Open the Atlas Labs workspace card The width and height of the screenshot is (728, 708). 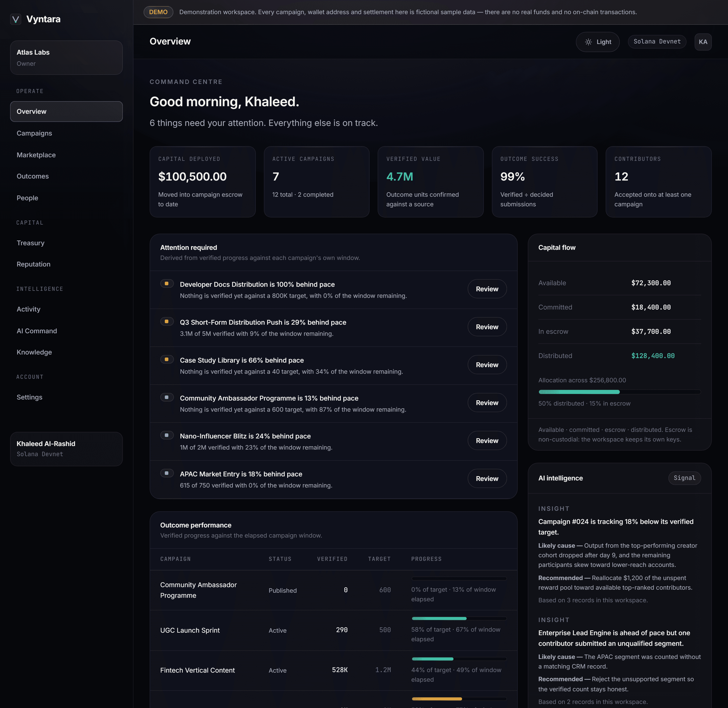[66, 58]
